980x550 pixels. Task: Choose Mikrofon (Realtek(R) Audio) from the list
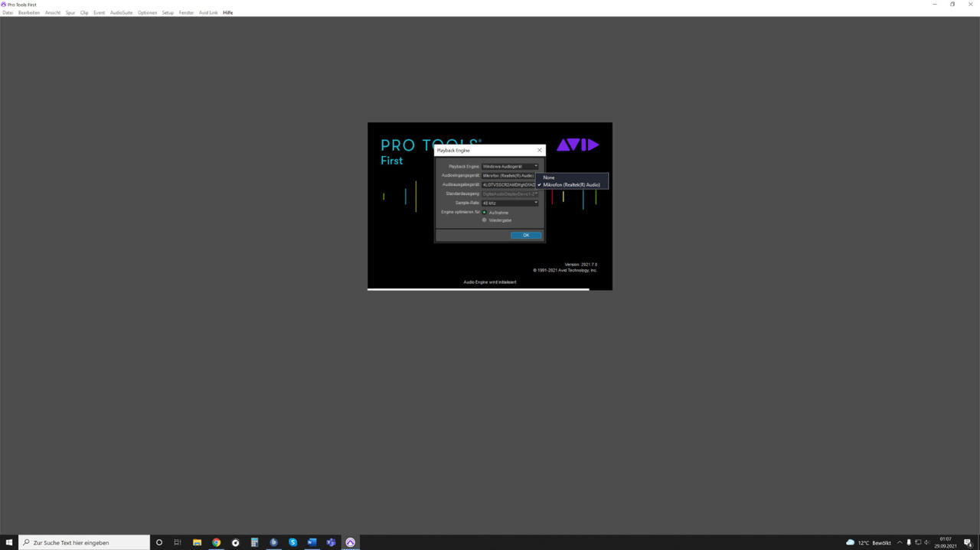click(572, 184)
